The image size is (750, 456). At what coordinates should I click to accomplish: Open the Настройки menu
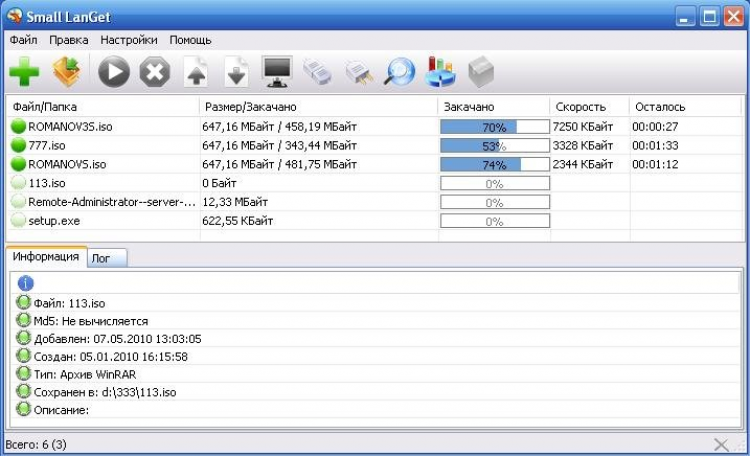coord(129,40)
